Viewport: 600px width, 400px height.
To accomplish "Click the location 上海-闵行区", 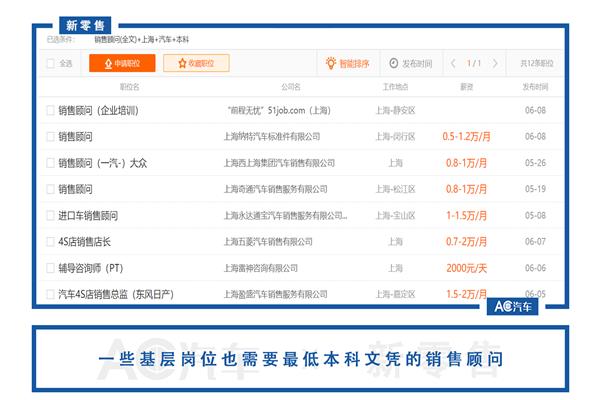I will [396, 137].
